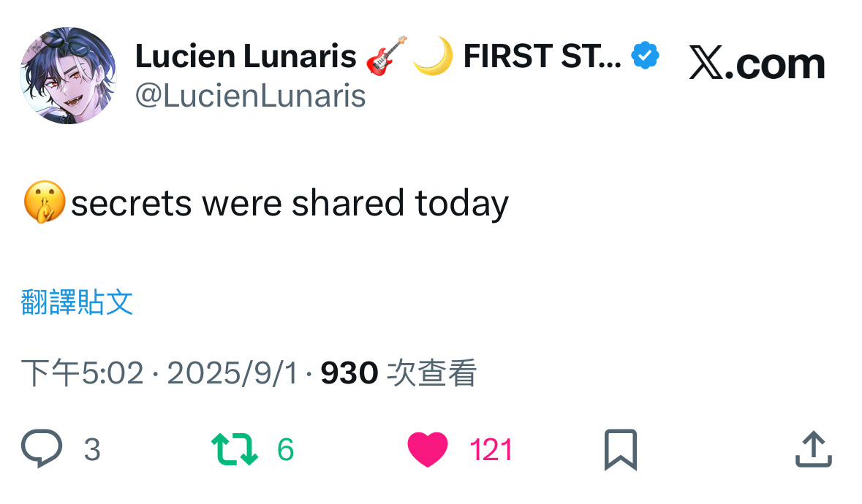Click the 下午5:02 timestamp
Screen dimensions: 862x504
click(82, 374)
